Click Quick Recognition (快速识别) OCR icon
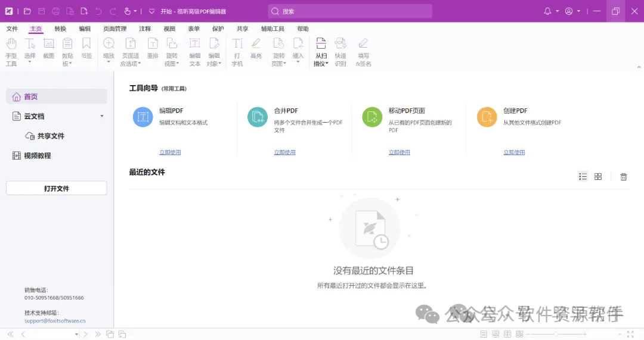Viewport: 644px width, 340px height. 340,52
